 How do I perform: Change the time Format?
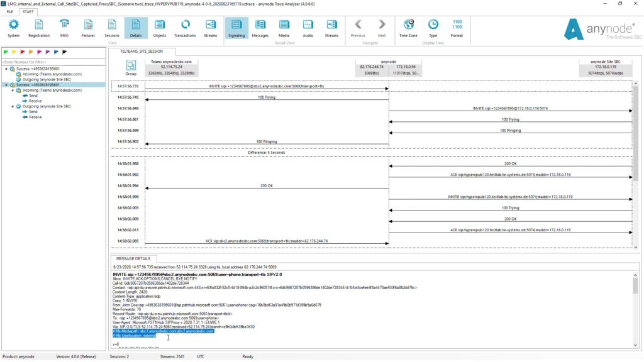coord(457,28)
